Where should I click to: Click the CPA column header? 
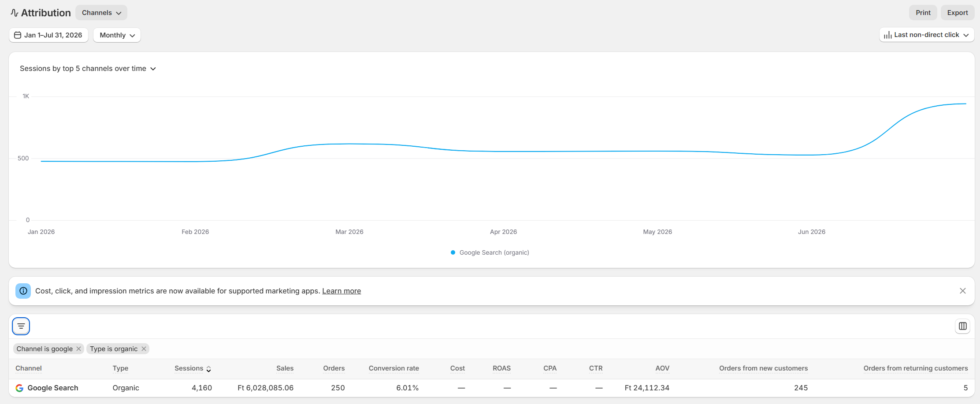(x=550, y=368)
